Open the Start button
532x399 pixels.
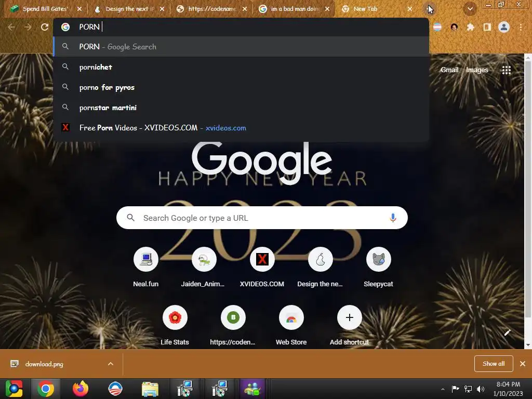click(14, 389)
